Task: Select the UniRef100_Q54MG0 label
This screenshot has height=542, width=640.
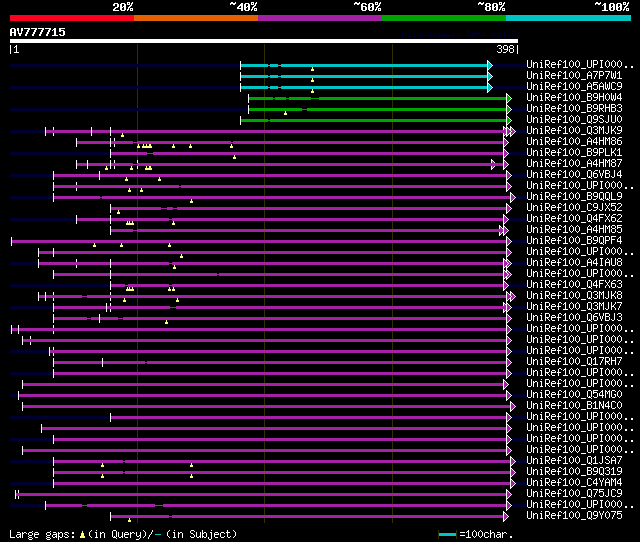Action: 574,395
